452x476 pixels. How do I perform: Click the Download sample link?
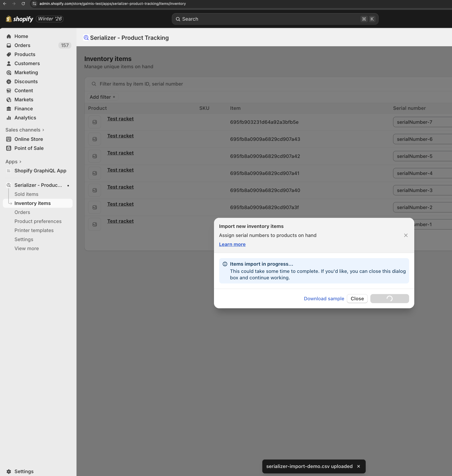coord(324,299)
